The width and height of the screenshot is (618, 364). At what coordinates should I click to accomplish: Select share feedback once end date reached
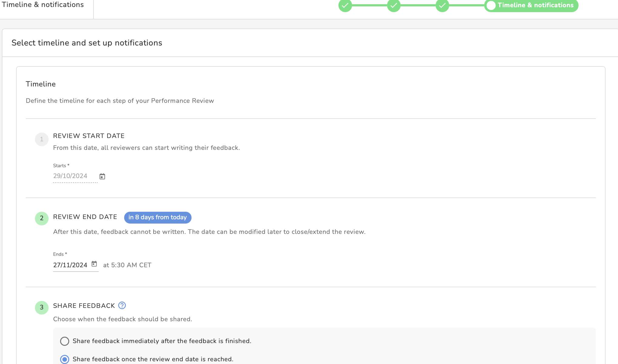point(65,359)
